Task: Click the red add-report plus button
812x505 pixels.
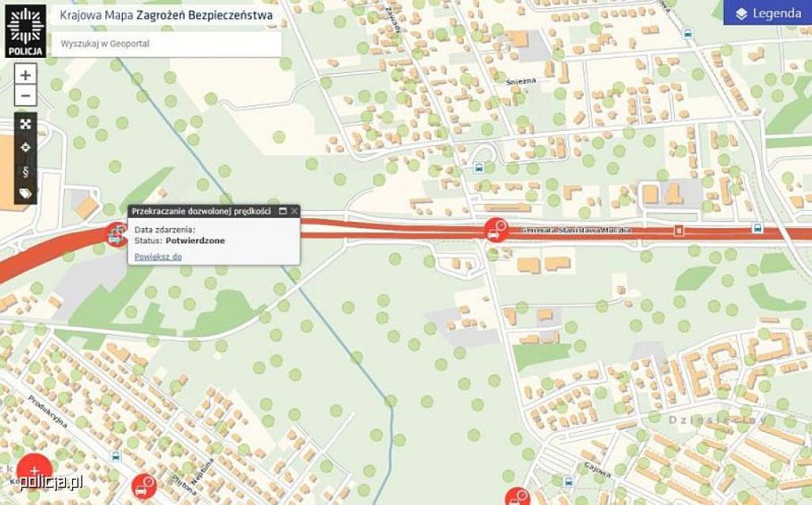Action: [34, 471]
